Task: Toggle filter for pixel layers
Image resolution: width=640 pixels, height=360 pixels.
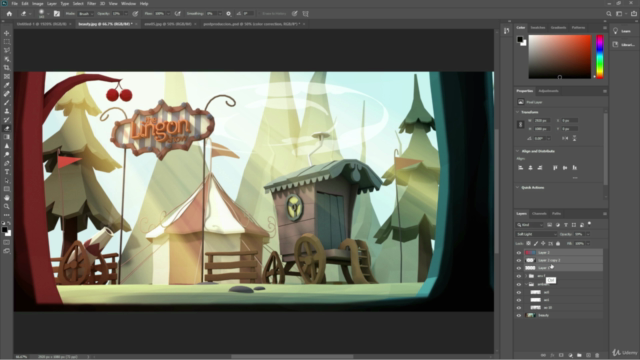Action: click(x=550, y=225)
